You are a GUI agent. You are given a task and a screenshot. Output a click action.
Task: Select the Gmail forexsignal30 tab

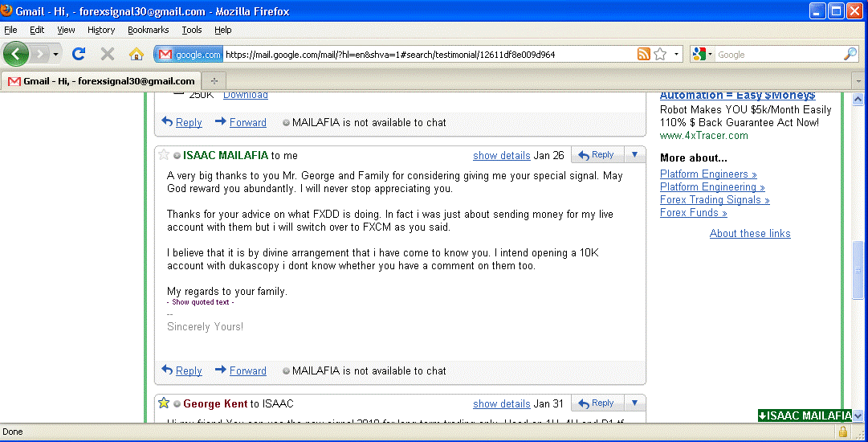101,81
